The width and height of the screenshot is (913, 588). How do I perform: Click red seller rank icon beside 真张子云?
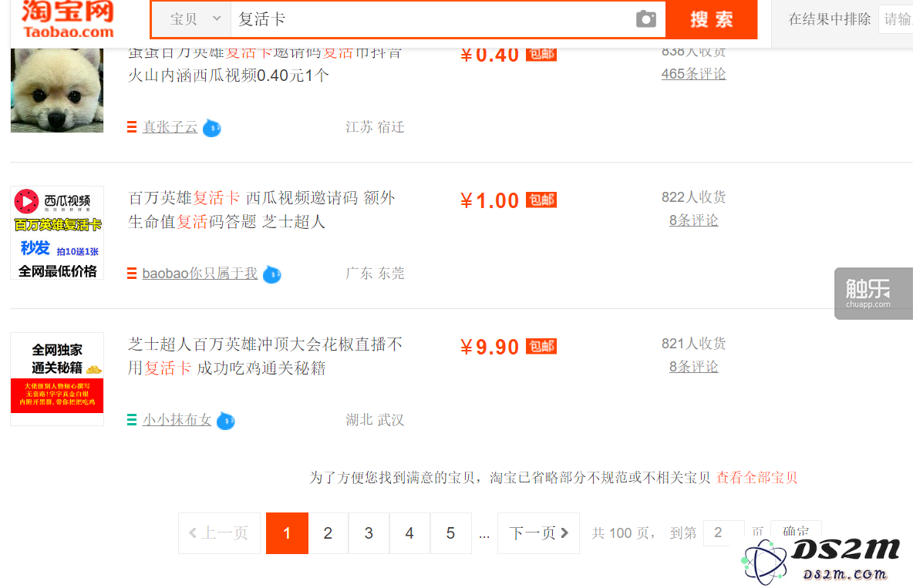pos(132,127)
